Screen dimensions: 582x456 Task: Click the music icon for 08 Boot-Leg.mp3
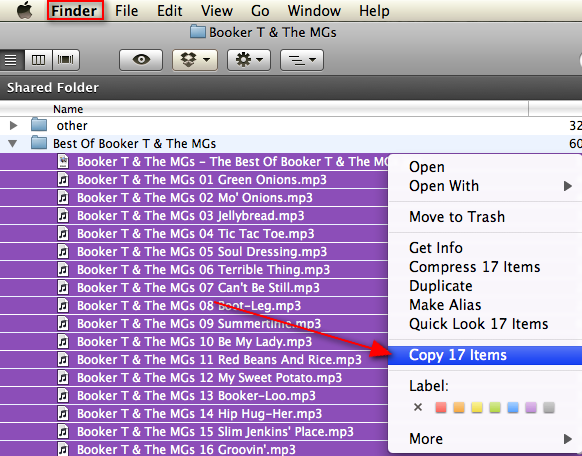tap(63, 305)
